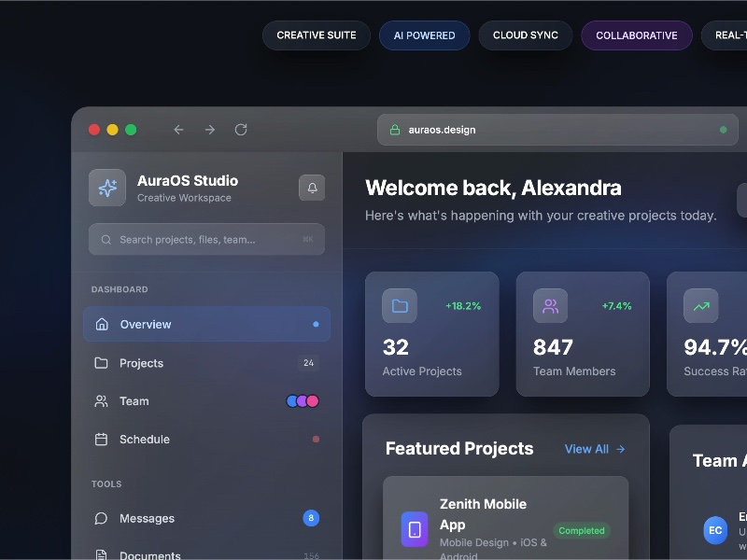Viewport: 747px width, 560px height.
Task: Click the Documents file icon in the sidebar
Action: 102,554
